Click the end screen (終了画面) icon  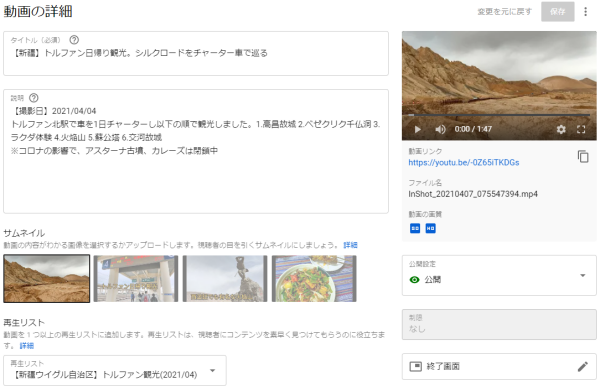point(415,367)
